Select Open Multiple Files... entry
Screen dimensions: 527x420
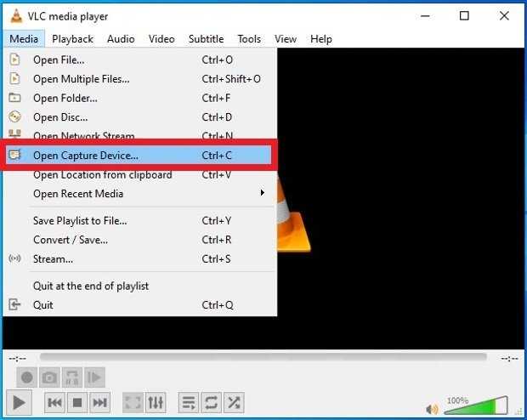(x=139, y=79)
